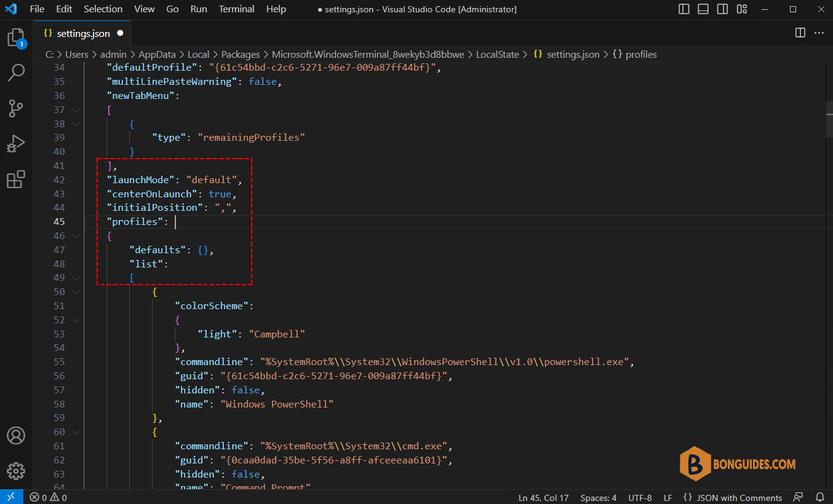Open Customize Layout icon in title bar
Screen dimensions: 833x504
[742, 9]
